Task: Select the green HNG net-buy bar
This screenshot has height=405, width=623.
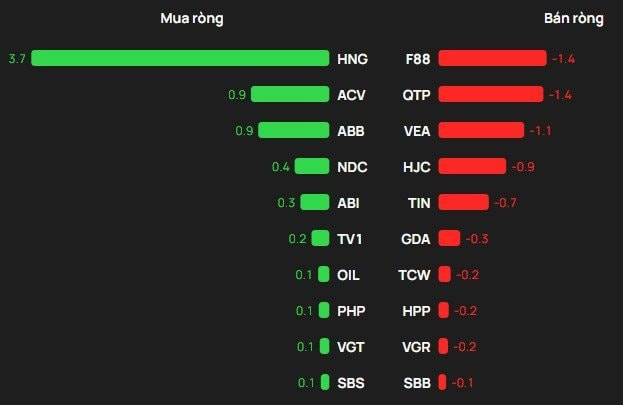Action: point(180,58)
